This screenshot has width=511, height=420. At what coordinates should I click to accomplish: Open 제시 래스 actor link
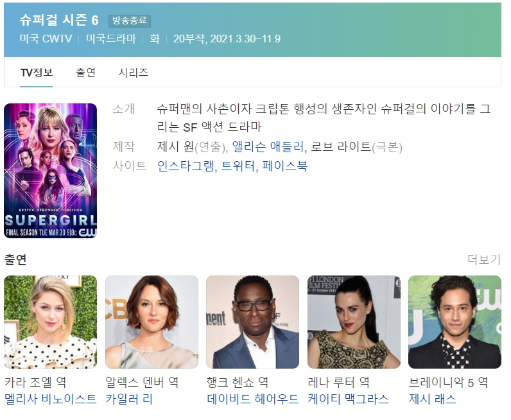(433, 399)
